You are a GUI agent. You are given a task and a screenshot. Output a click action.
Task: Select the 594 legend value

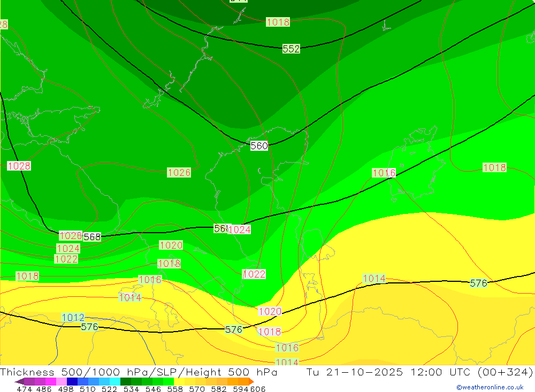[241, 389]
